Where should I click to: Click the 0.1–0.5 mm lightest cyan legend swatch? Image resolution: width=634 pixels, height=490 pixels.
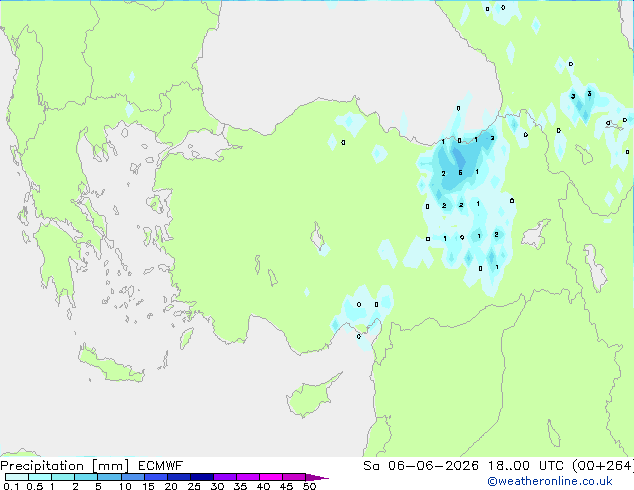point(17,477)
